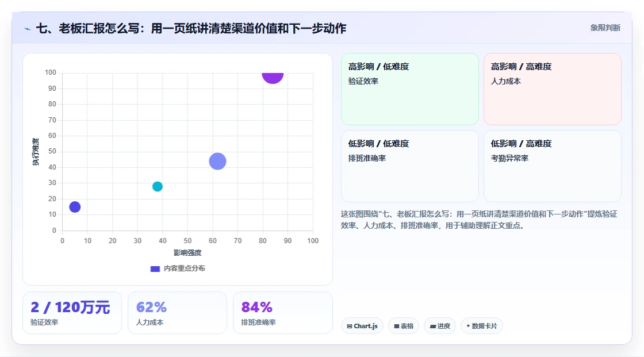This screenshot has width=644, height=357.
Task: Click the diamond icon in the 数据卡片 chip
Action: pyautogui.click(x=468, y=326)
